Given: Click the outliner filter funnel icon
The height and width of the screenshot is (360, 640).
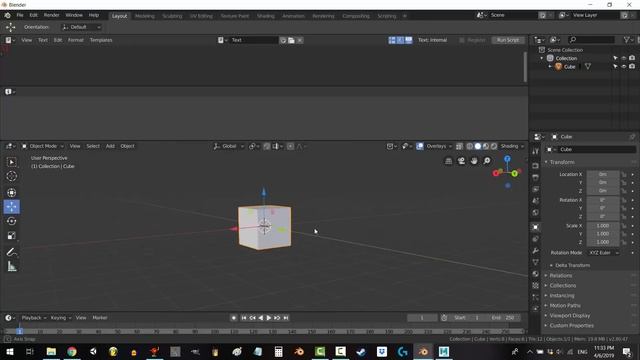Looking at the screenshot, I should pyautogui.click(x=628, y=40).
